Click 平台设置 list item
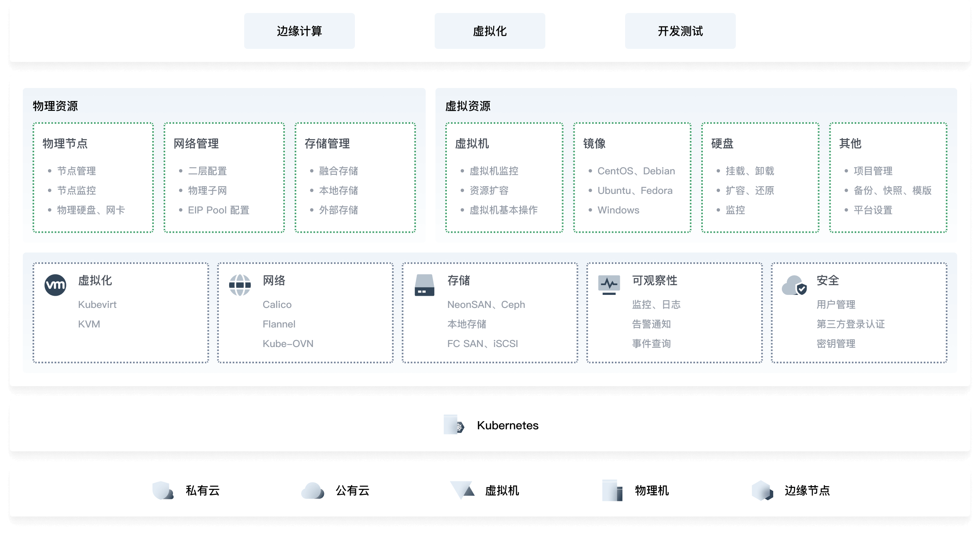 [873, 210]
